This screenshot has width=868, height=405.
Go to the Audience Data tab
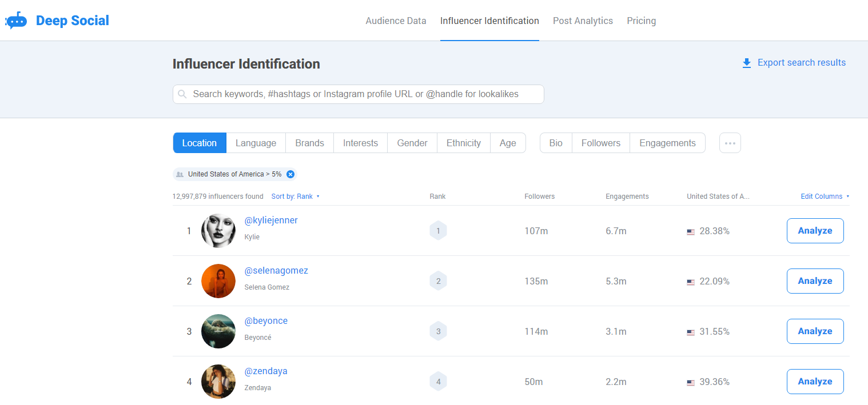pos(396,21)
